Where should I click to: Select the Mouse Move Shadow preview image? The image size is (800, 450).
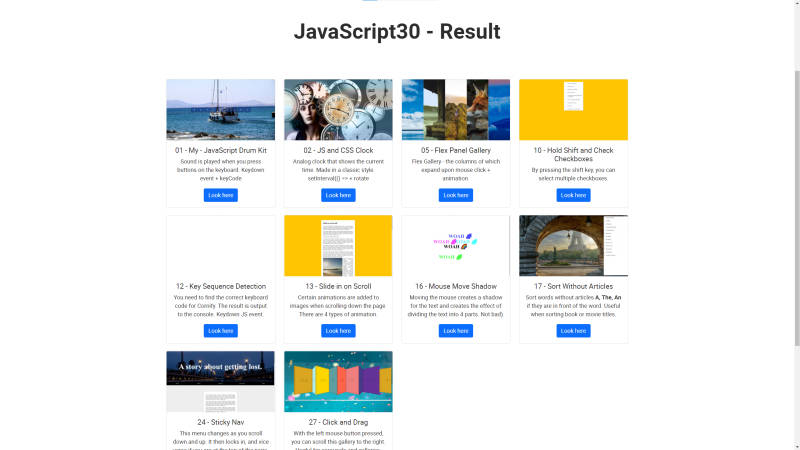(455, 246)
